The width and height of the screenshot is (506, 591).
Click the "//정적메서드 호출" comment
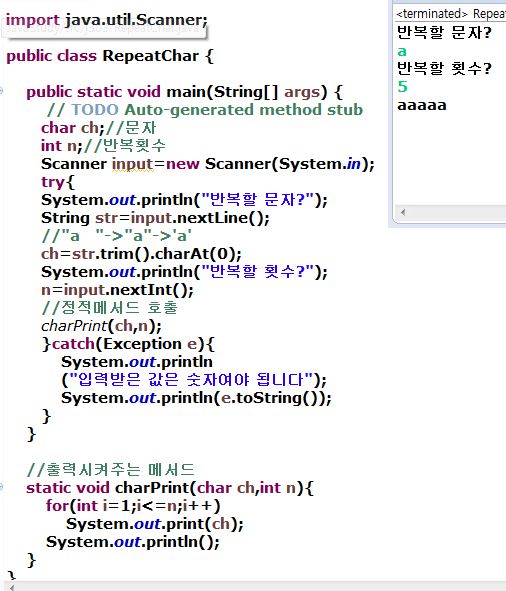click(109, 308)
